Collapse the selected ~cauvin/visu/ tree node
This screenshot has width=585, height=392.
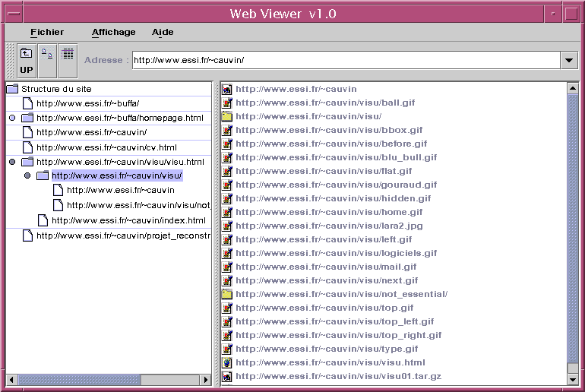pos(27,176)
